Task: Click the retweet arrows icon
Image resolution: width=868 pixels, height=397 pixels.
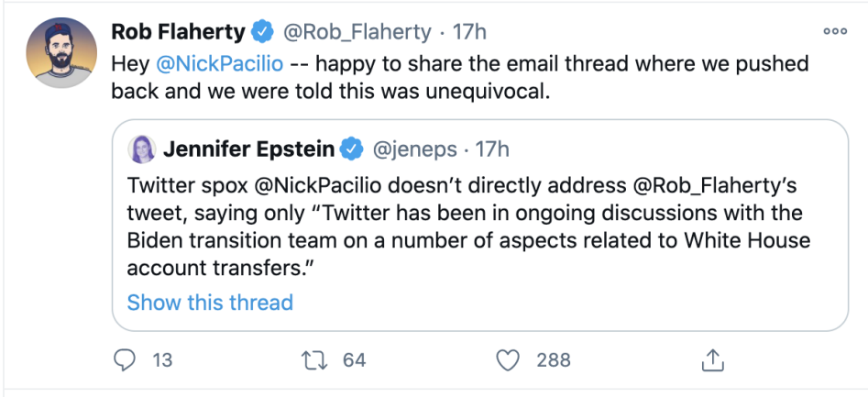Action: pyautogui.click(x=318, y=360)
